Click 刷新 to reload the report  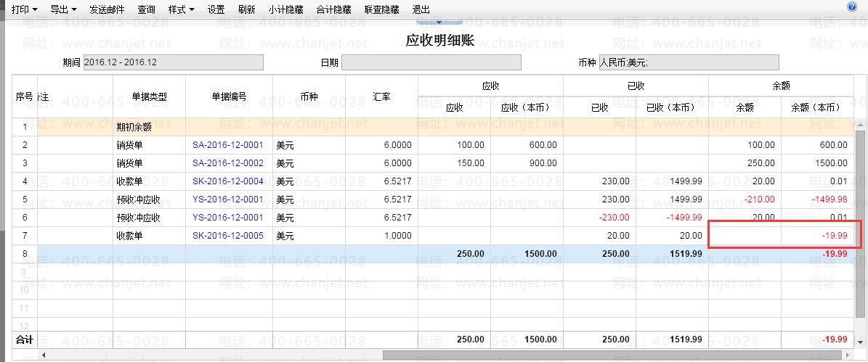coord(246,10)
